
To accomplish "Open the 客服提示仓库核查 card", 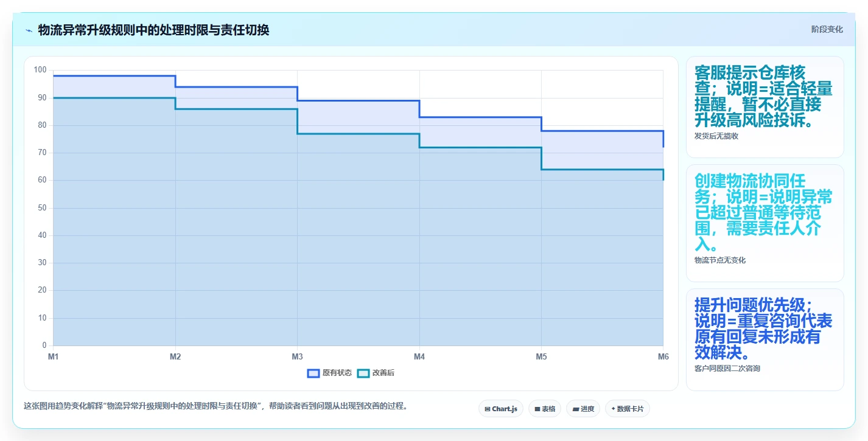I will coord(765,107).
